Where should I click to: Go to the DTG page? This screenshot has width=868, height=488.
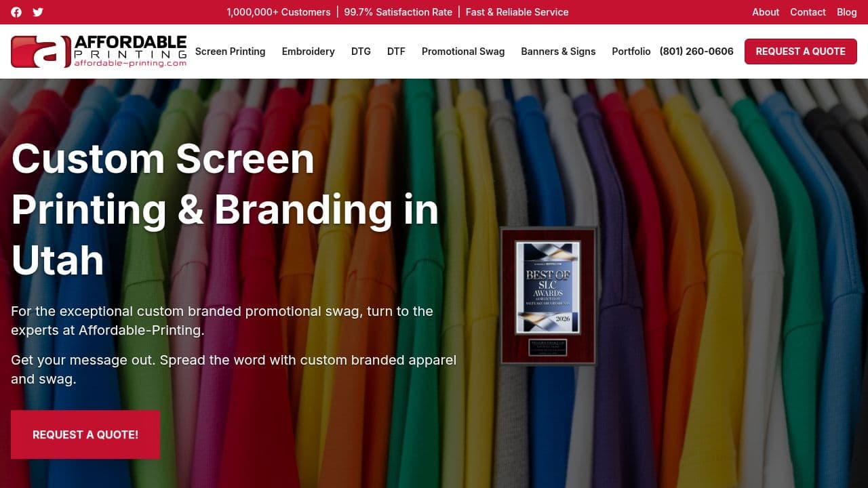361,52
